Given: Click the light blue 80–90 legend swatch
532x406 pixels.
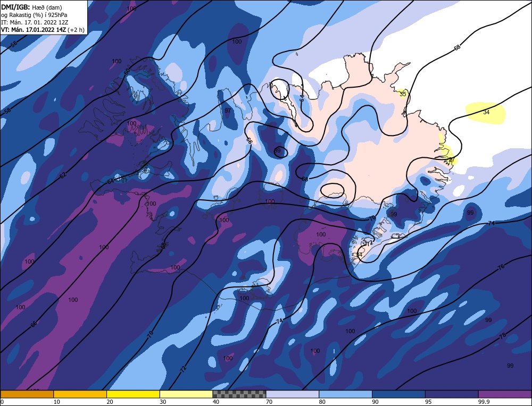Looking at the screenshot, I should coord(346,394).
